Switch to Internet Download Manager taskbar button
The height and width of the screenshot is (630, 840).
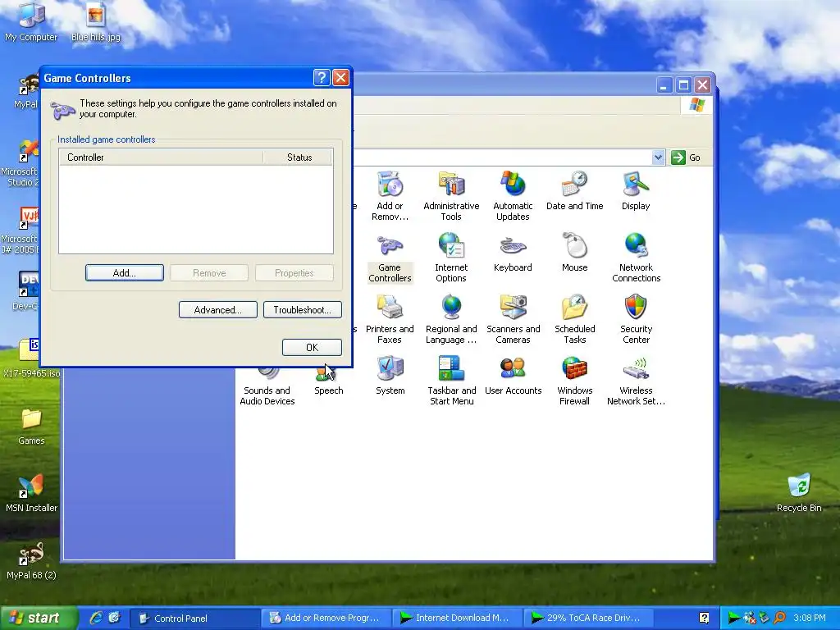pos(458,618)
